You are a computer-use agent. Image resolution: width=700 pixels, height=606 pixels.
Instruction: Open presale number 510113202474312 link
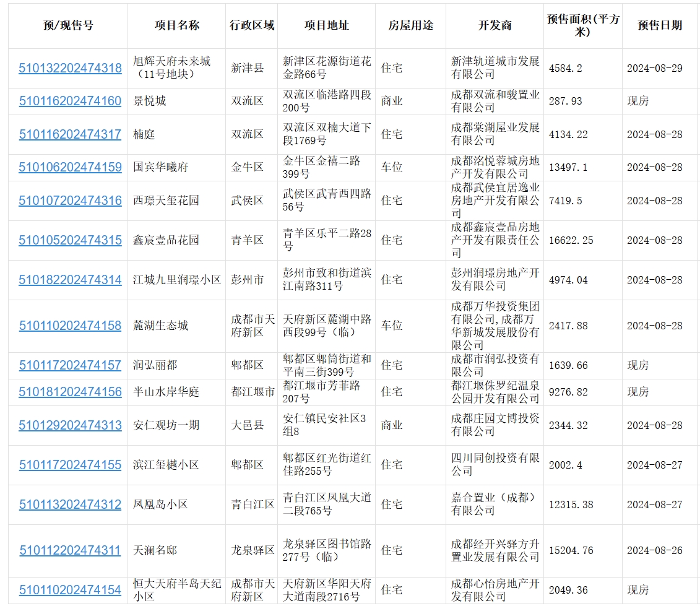pyautogui.click(x=70, y=504)
